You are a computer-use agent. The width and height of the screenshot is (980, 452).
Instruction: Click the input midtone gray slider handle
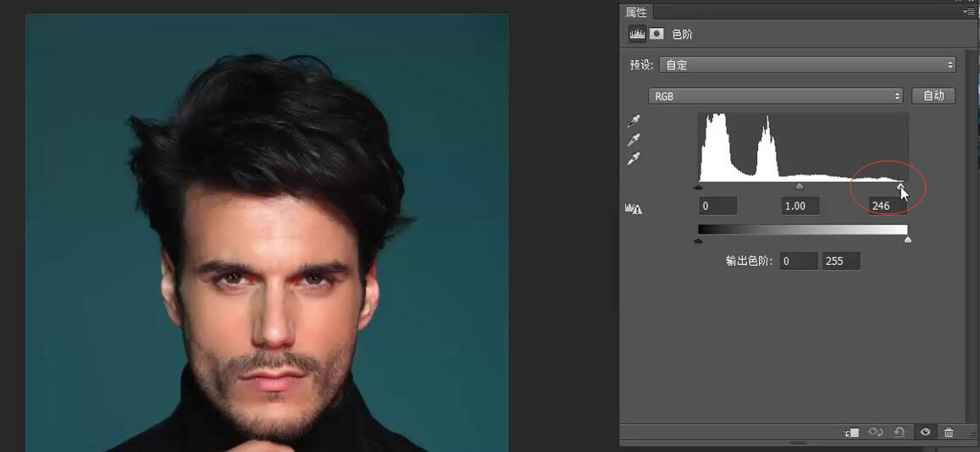pos(799,186)
